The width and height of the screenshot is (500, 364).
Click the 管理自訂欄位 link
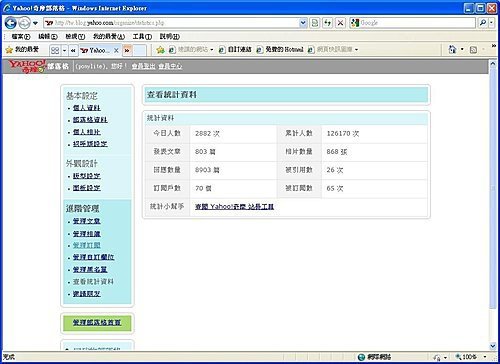[x=94, y=257]
